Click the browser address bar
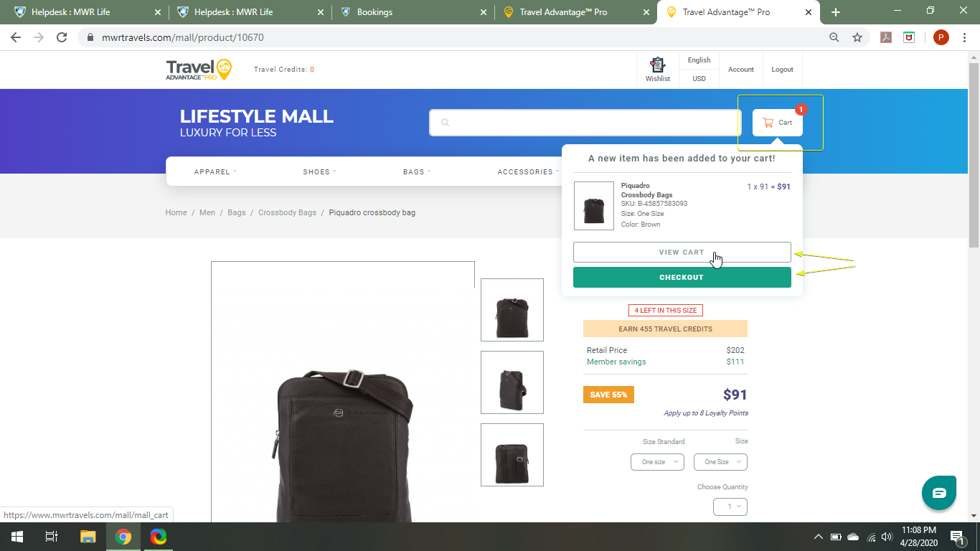Viewport: 980px width, 551px height. (x=459, y=37)
